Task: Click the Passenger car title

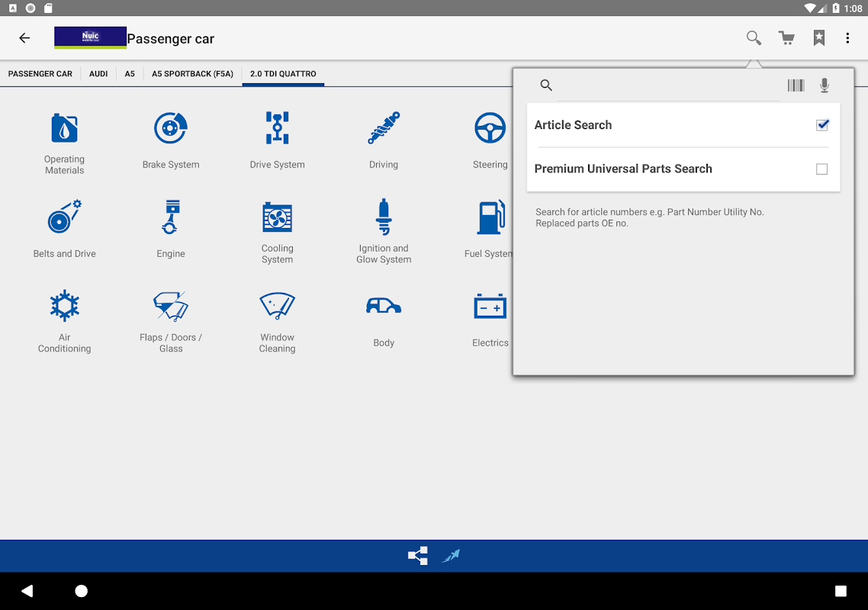Action: tap(171, 39)
